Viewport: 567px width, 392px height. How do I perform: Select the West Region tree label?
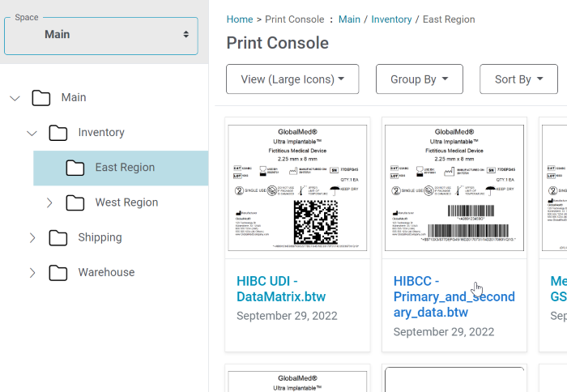tap(126, 202)
